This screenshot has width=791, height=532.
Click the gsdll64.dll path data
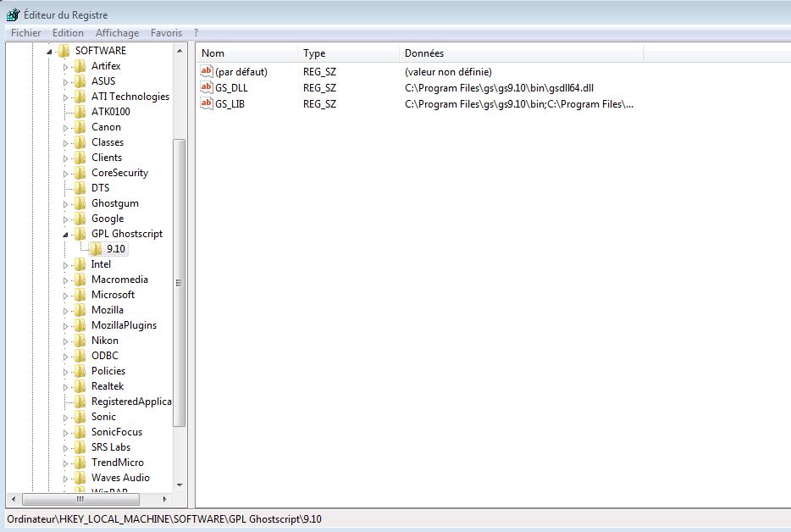[499, 88]
